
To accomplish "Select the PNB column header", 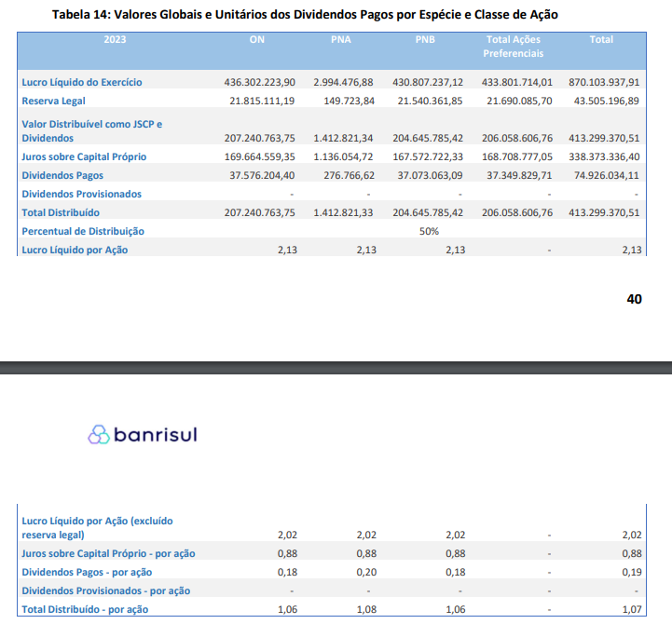I will coord(425,39).
